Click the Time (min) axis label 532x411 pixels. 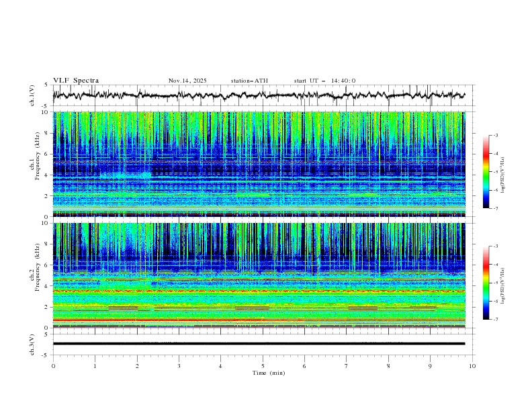pyautogui.click(x=269, y=373)
